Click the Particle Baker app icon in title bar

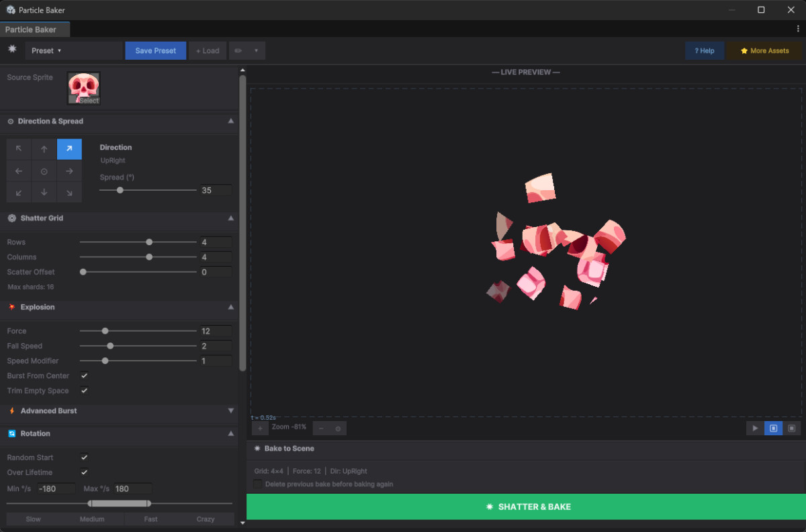[x=11, y=10]
